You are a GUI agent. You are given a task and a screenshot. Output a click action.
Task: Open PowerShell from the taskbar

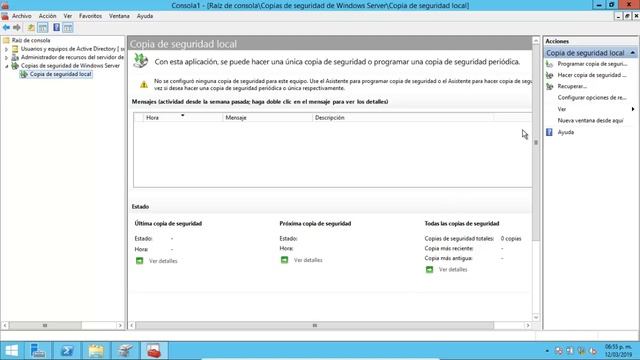[67, 351]
